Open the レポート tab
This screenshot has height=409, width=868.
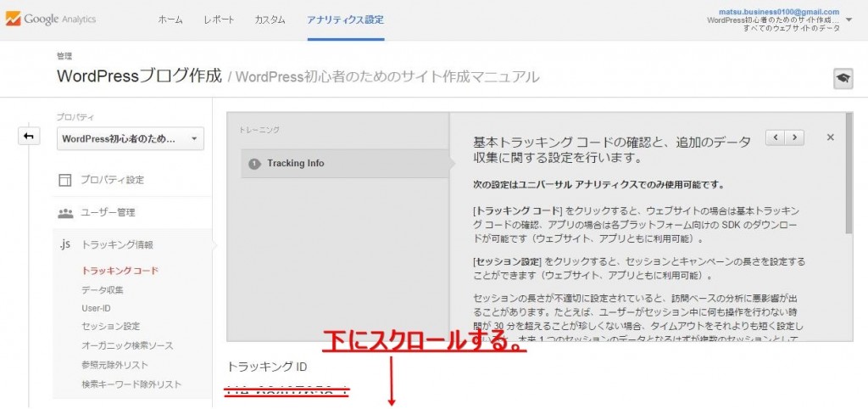[x=219, y=20]
